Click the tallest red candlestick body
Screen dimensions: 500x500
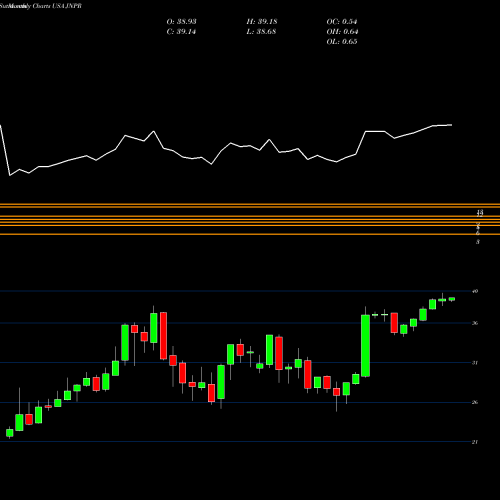coord(163,336)
